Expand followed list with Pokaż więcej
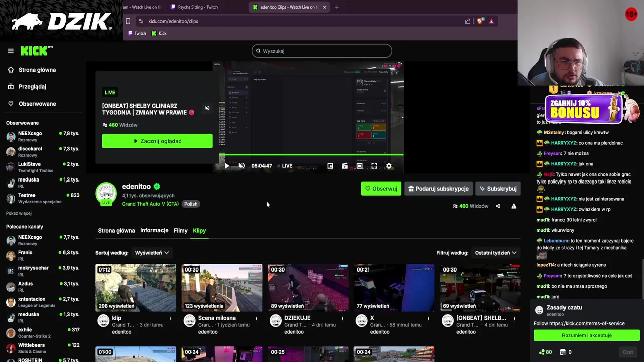This screenshot has height=362, width=644. [x=19, y=213]
